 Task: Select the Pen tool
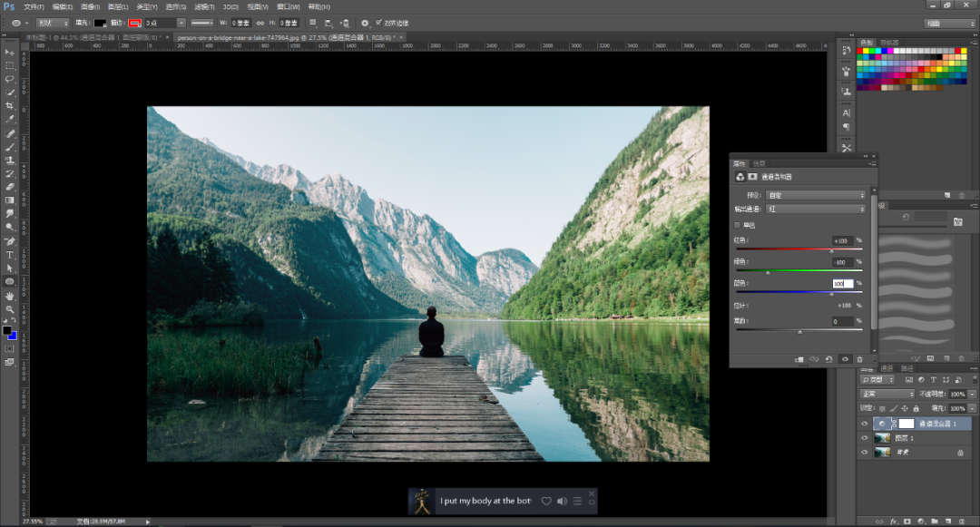(9, 241)
